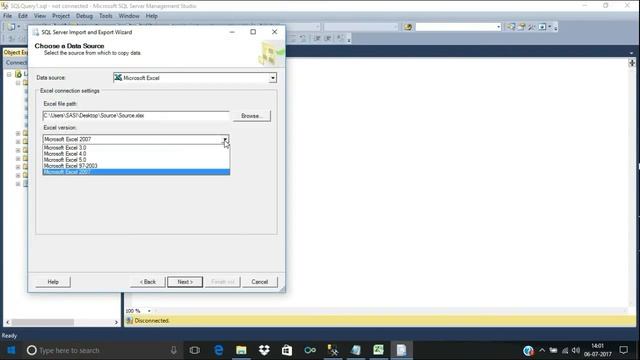Go back with the Back button
Screen dimensions: 640x360
pos(148,282)
